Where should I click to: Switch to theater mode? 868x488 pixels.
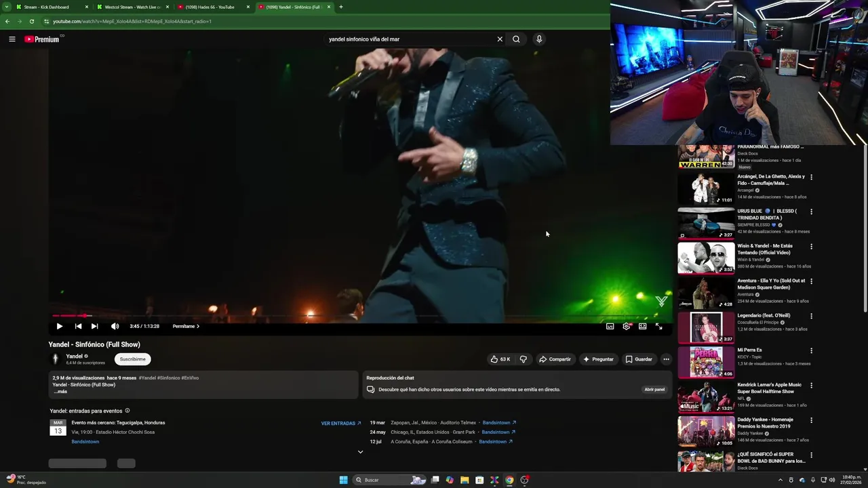[642, 326]
